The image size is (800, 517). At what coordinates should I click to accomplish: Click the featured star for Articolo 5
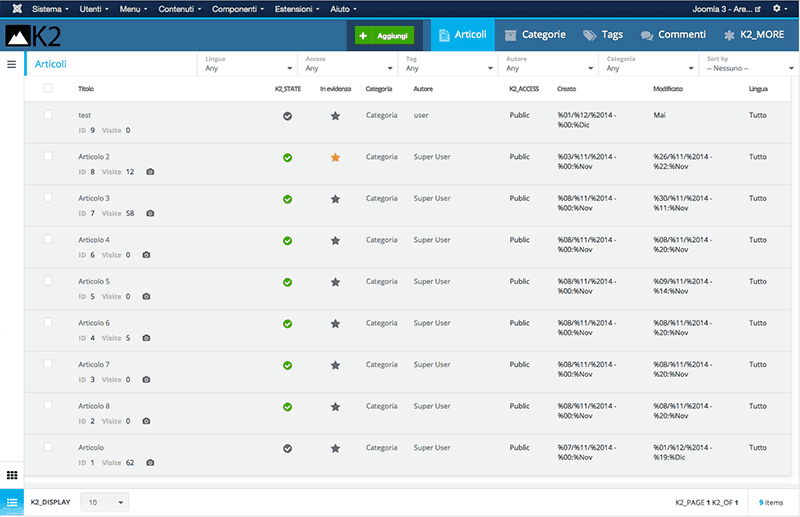(x=335, y=282)
